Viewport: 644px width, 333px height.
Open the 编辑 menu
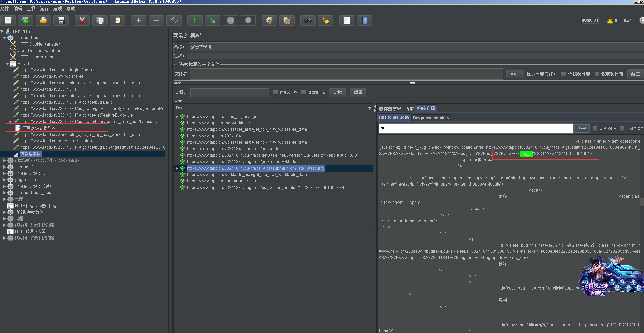pos(18,8)
